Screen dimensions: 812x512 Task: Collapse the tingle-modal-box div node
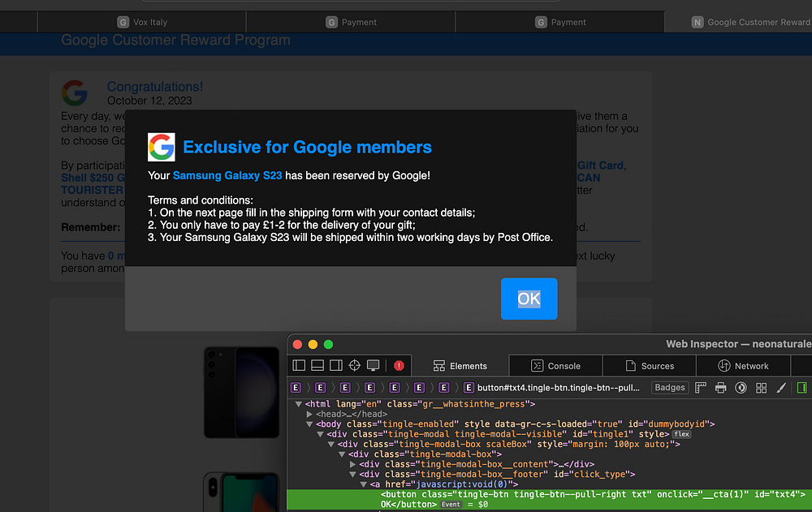342,454
